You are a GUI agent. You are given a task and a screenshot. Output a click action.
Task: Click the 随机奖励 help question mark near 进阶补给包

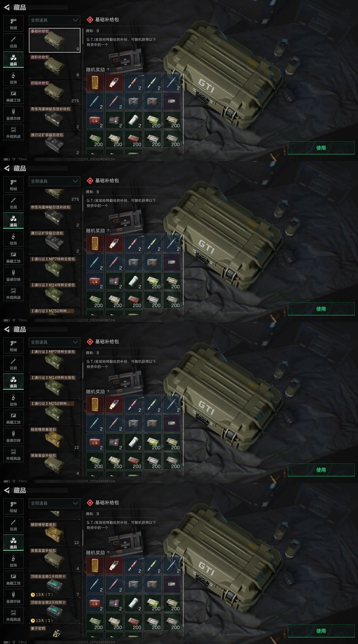(108, 70)
